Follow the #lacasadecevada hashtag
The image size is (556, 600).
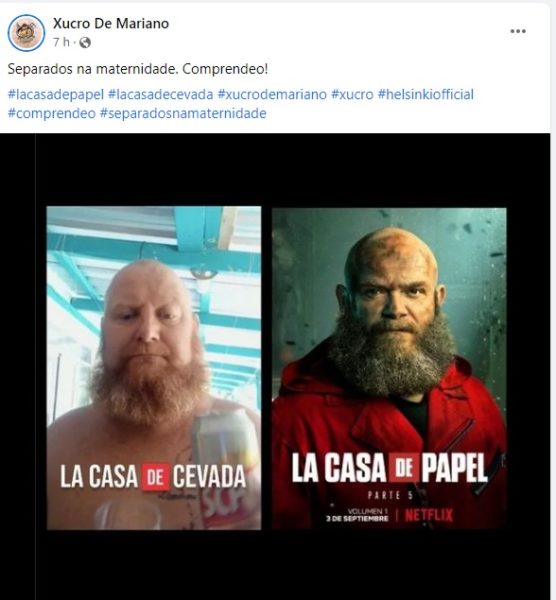click(161, 95)
